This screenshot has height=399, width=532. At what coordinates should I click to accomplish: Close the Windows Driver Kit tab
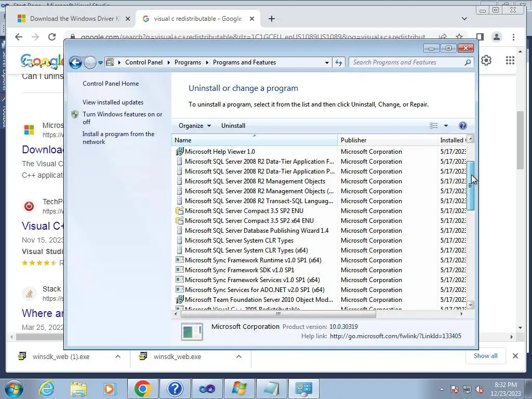(x=128, y=19)
